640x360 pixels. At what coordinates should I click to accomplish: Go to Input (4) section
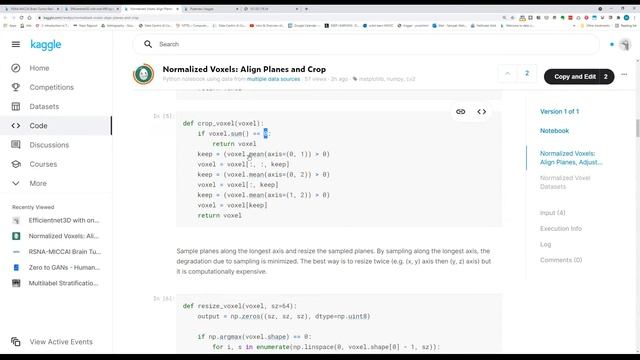[553, 213]
